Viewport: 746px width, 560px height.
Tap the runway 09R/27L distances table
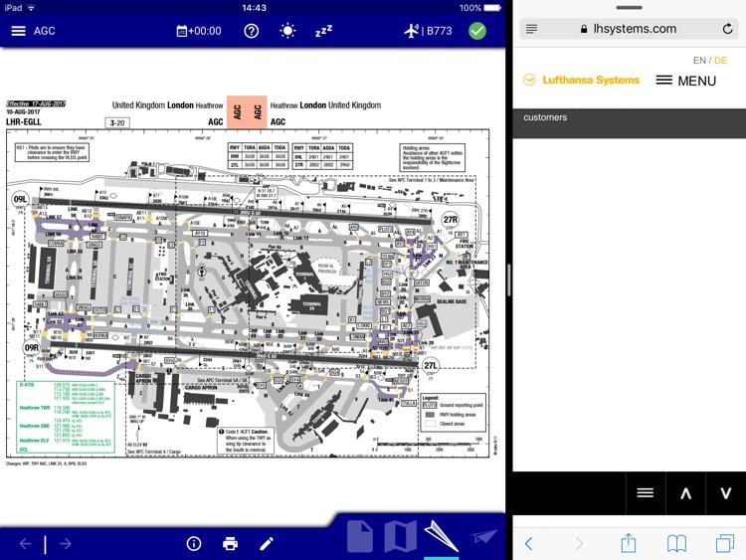coord(259,156)
